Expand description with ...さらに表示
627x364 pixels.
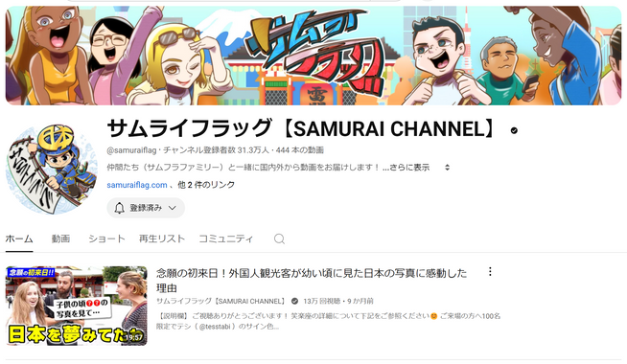(x=406, y=168)
